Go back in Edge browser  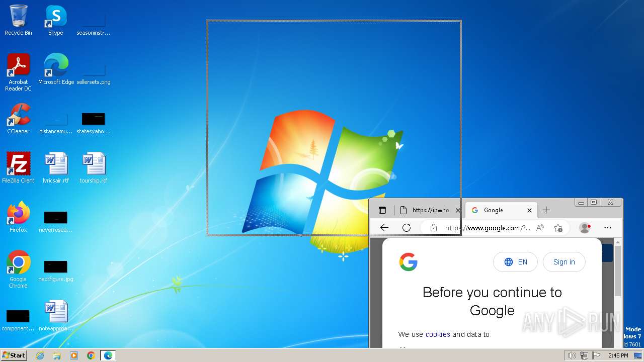384,228
